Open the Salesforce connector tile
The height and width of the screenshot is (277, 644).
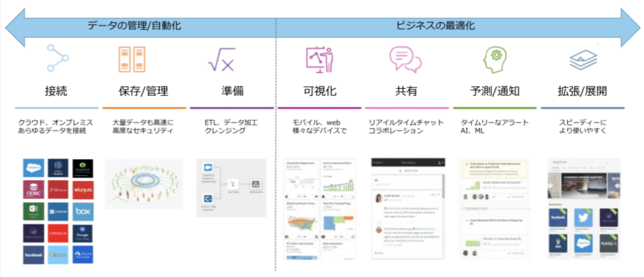[33, 169]
